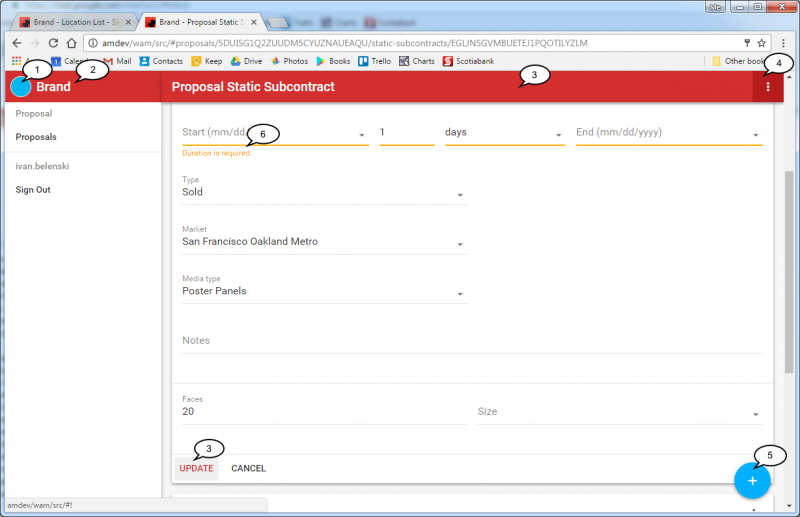800x517 pixels.
Task: Select Proposals in the left sidebar
Action: 36,137
